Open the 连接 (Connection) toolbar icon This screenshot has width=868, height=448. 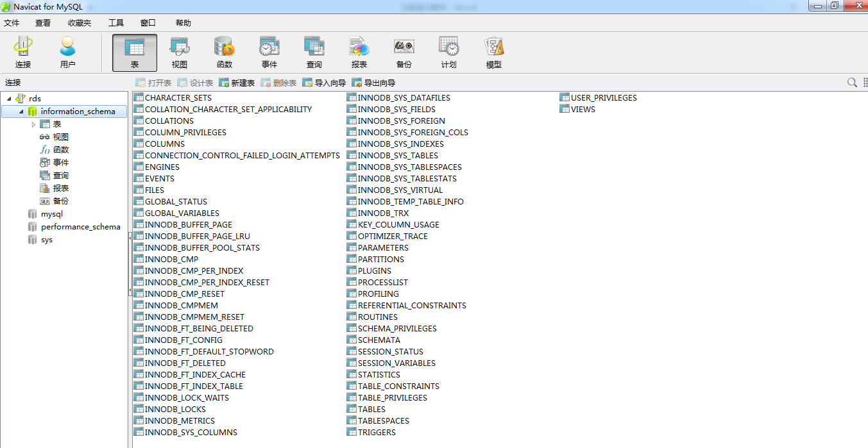(23, 53)
